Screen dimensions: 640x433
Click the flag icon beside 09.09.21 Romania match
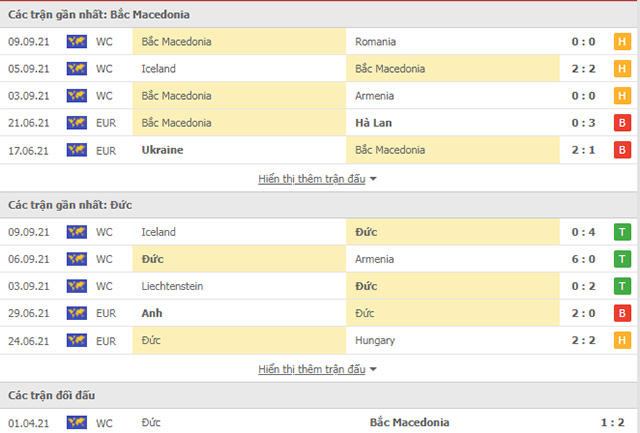(x=76, y=42)
